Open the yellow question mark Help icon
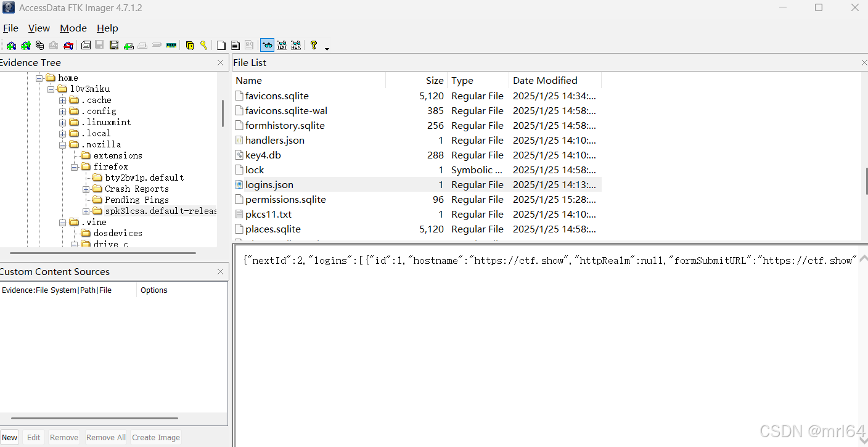 (x=314, y=45)
